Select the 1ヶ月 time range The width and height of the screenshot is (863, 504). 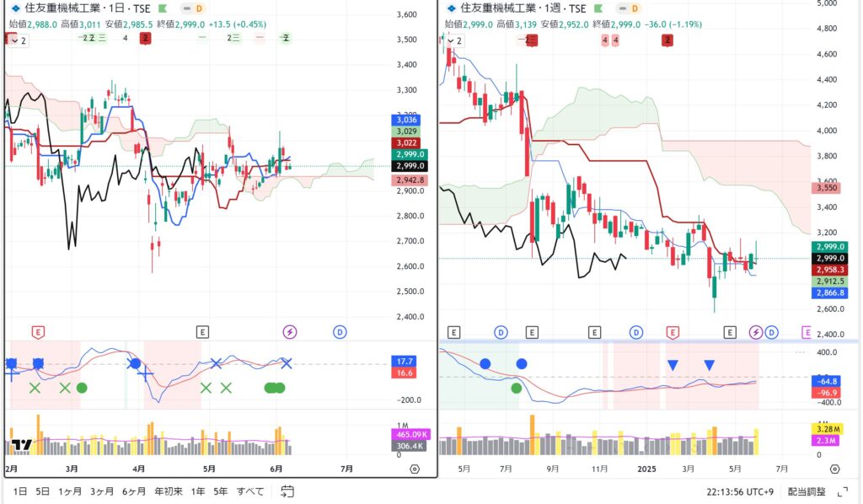(x=70, y=491)
